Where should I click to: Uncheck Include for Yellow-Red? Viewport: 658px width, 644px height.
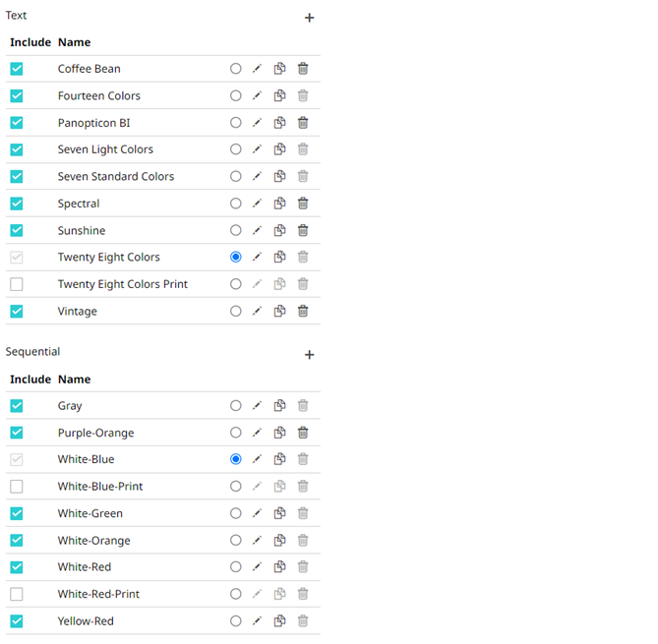(17, 621)
